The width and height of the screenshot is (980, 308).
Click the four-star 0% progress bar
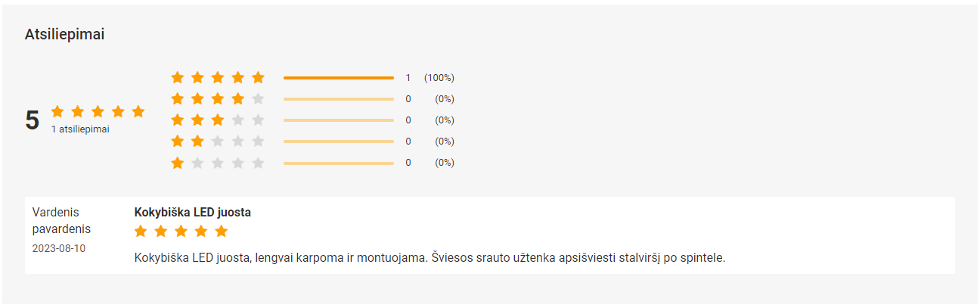[x=338, y=98]
